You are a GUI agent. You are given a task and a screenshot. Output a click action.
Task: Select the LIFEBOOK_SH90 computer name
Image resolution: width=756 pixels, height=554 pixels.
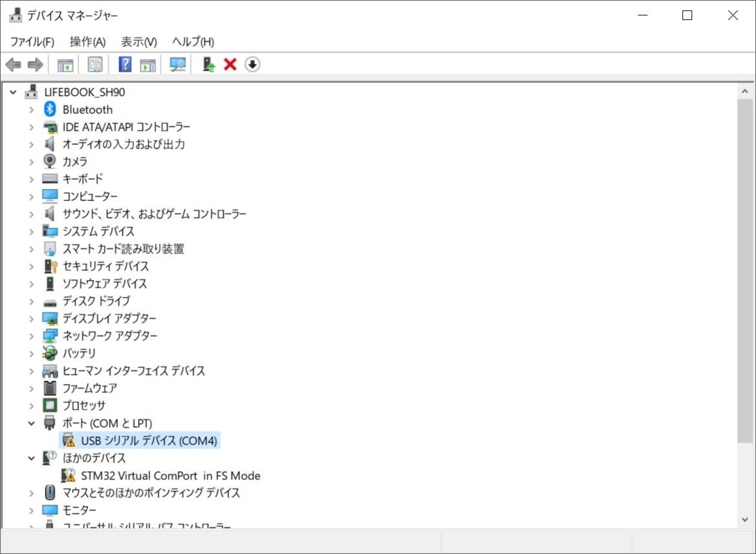click(84, 92)
